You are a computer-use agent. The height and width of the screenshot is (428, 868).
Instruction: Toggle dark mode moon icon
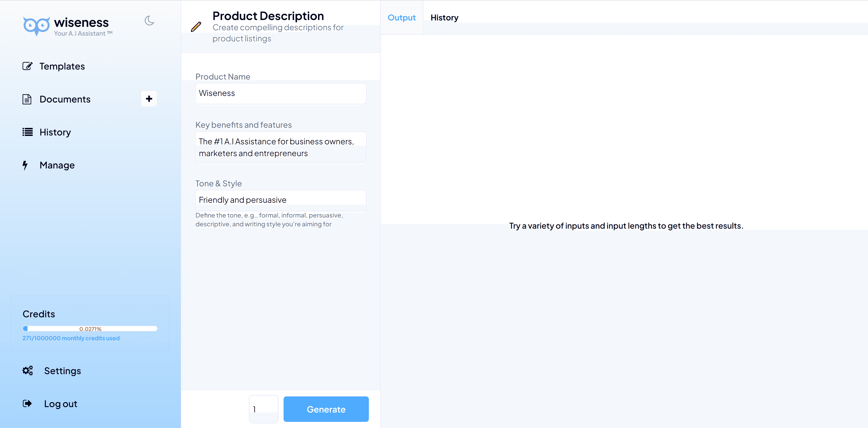(149, 21)
